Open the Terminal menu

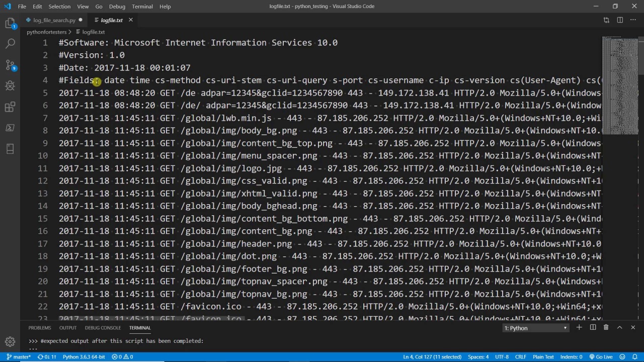(x=142, y=7)
